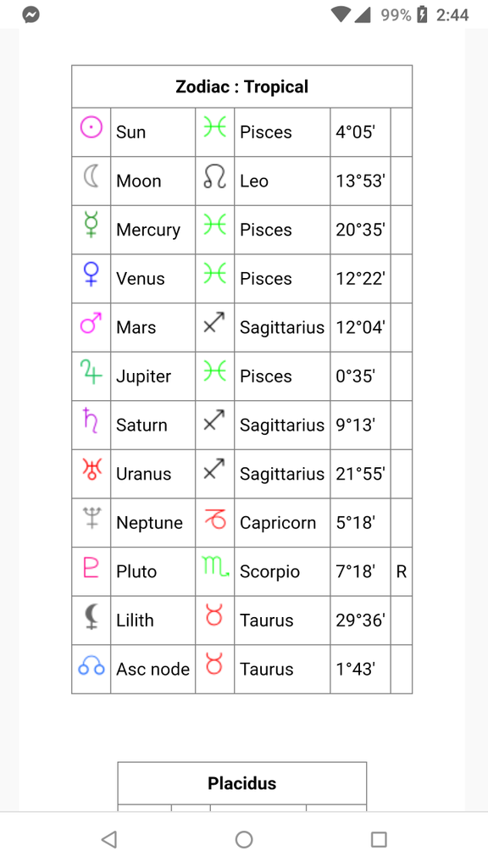This screenshot has height=868, width=488.
Task: Select the Lilith black moon symbol
Action: tap(91, 616)
